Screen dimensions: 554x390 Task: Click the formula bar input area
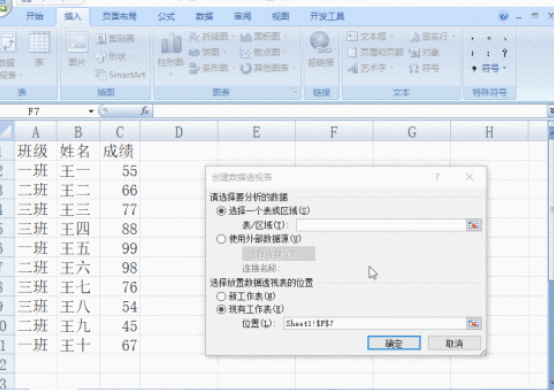click(350, 111)
